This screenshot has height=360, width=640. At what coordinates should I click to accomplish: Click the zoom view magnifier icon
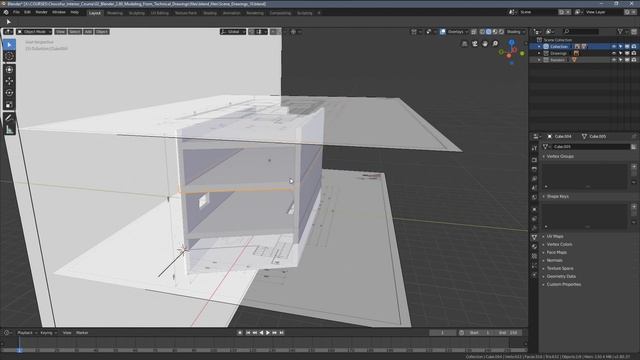point(495,44)
